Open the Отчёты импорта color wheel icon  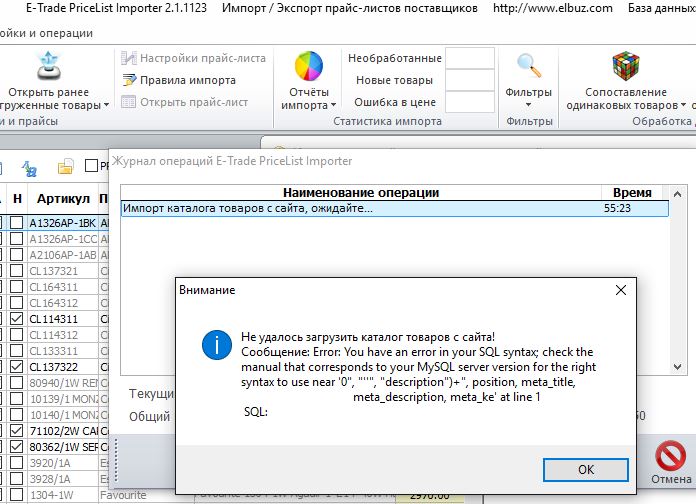point(308,66)
